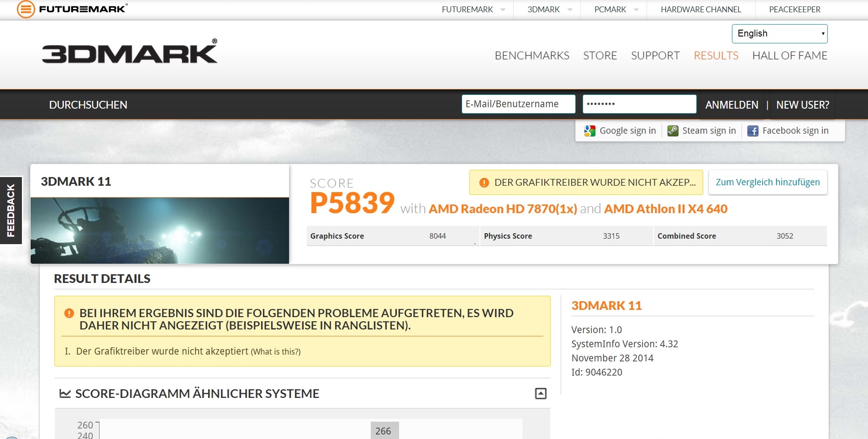The height and width of the screenshot is (439, 868).
Task: Click DURCHSUCHEN in dark bar
Action: (x=88, y=105)
